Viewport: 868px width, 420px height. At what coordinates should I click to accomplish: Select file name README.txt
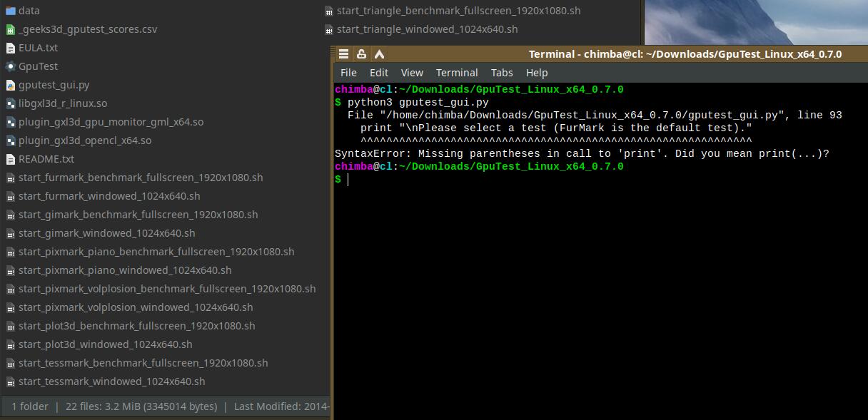pyautogui.click(x=46, y=159)
